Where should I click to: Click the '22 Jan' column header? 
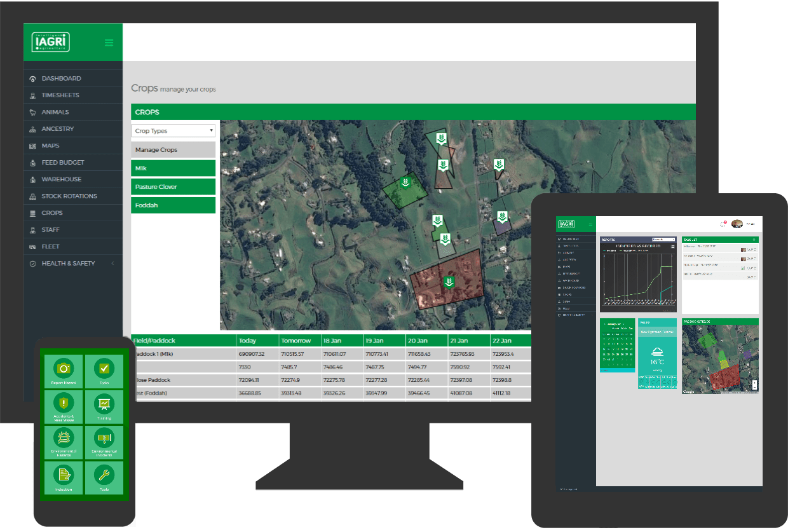coord(510,341)
